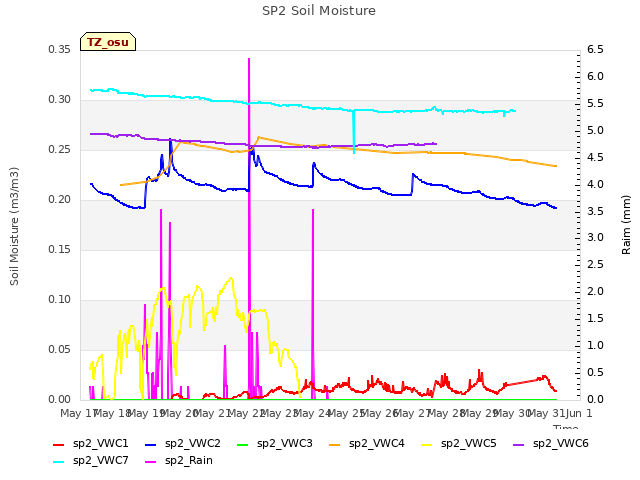Screen dimensions: 640x480
Task: Click the May 31 date tick label
Action: click(546, 413)
